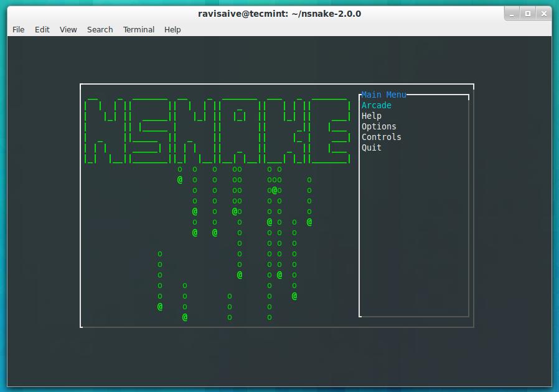This screenshot has width=559, height=392.
Task: Click the ravisaive@tecmint window title text
Action: click(x=279, y=13)
